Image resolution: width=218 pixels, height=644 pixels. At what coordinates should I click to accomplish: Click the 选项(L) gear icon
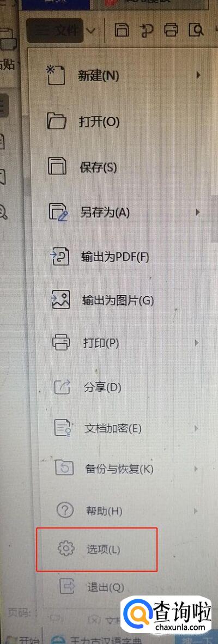[66, 549]
